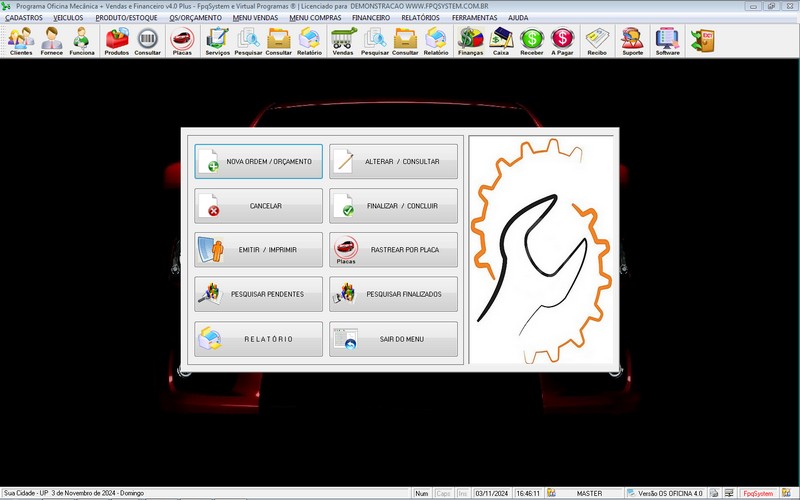Click Consultar folder icon left of Finanças-side Relatório
Screen dimensions: 800x500
click(x=405, y=41)
